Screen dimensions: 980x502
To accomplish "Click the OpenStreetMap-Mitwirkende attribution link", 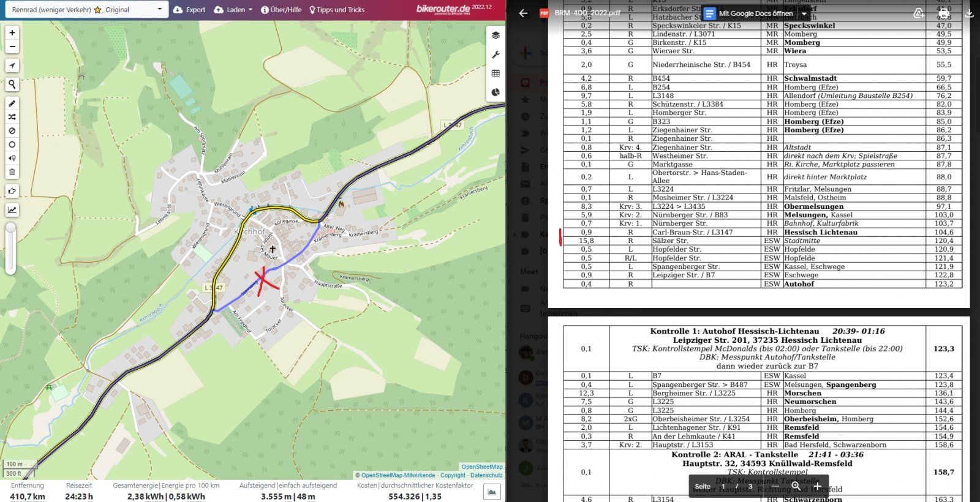I will (398, 475).
